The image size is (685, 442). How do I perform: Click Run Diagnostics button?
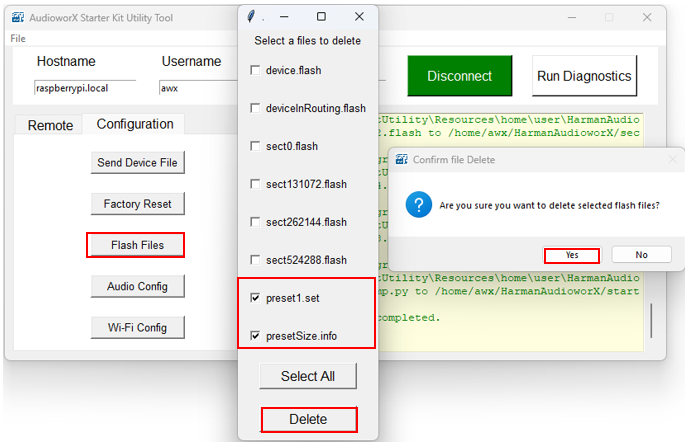[584, 76]
